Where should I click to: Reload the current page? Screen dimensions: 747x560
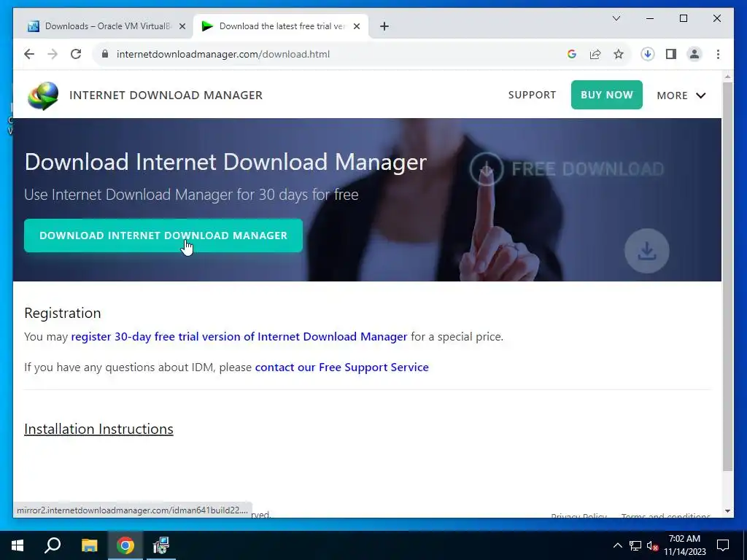tap(76, 54)
